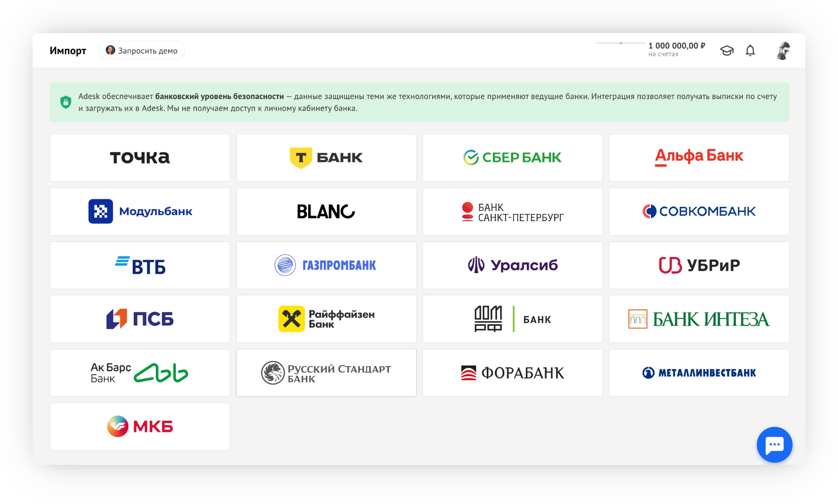Click the notifications bell icon

point(750,51)
